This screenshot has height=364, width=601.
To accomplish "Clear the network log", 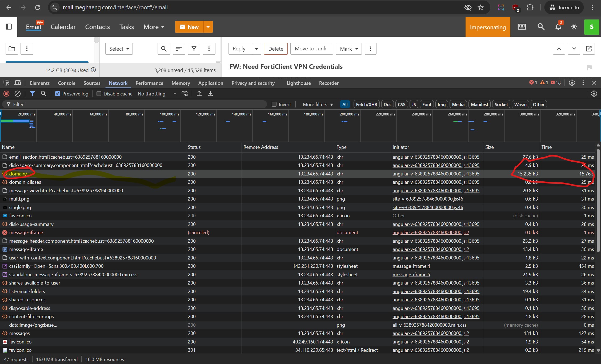I will tap(18, 94).
